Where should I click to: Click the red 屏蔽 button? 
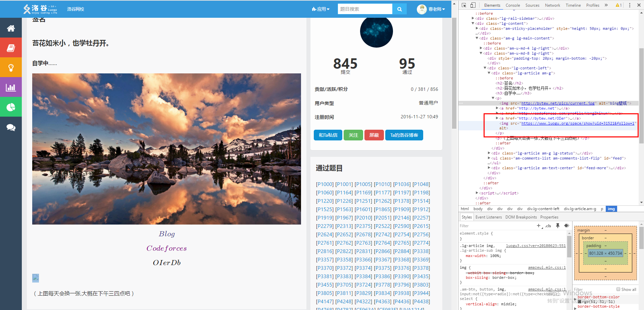coord(374,135)
